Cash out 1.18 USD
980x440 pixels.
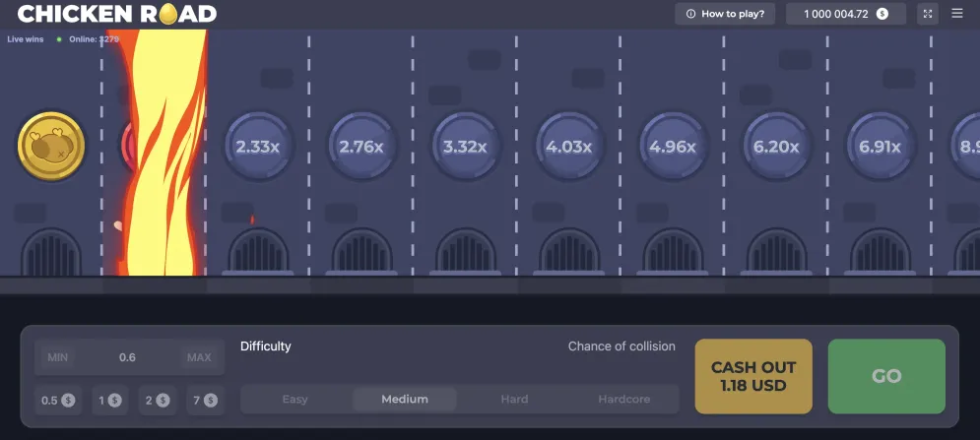click(x=753, y=376)
